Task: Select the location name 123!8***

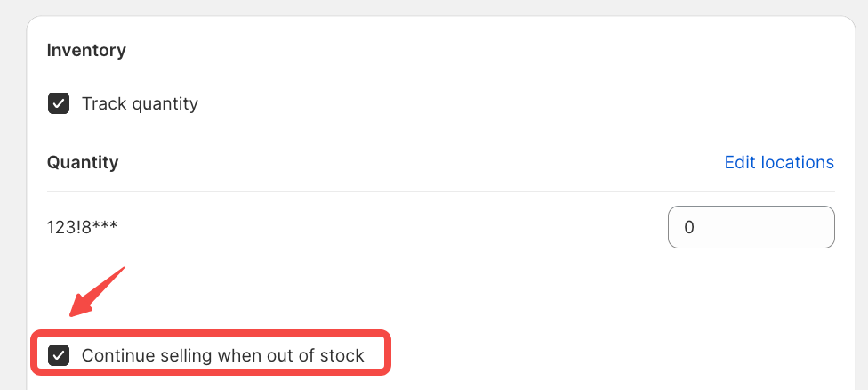Action: click(82, 227)
